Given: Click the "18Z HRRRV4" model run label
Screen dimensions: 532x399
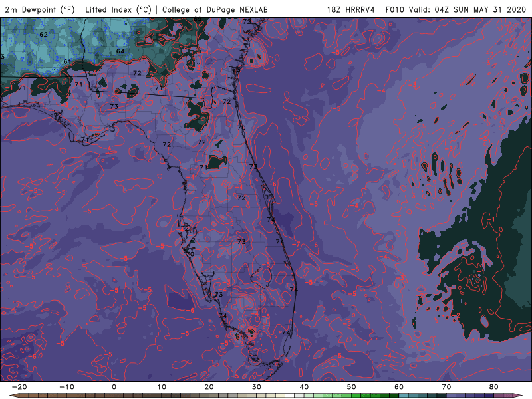Looking at the screenshot, I should pos(351,10).
